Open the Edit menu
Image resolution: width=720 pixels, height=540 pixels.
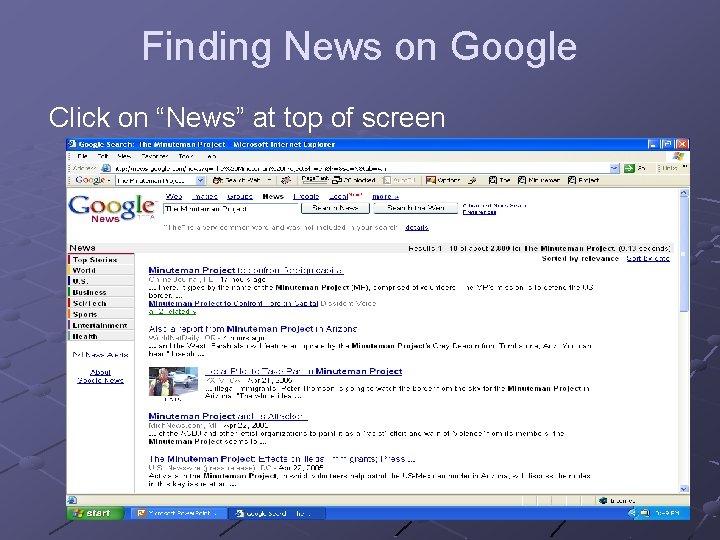tap(102, 156)
